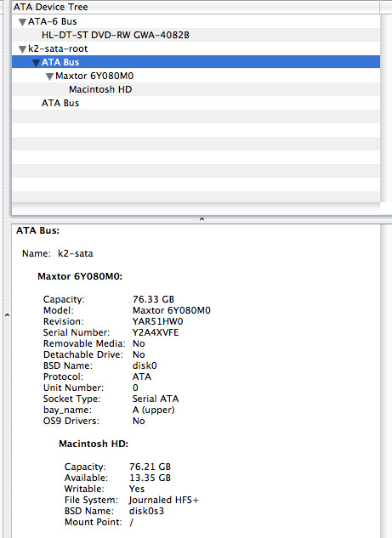Click the name value k2-sata
The width and height of the screenshot is (392, 538).
(x=76, y=253)
